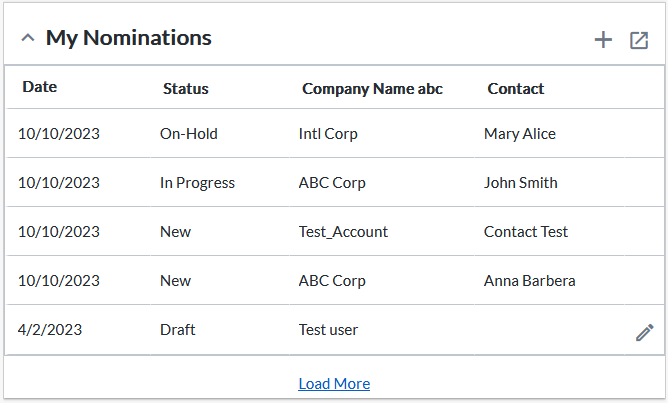Load More nominations link

[334, 384]
